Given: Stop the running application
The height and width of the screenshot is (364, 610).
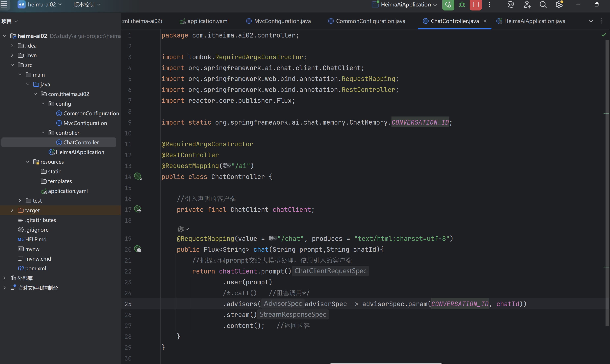Looking at the screenshot, I should pyautogui.click(x=475, y=5).
